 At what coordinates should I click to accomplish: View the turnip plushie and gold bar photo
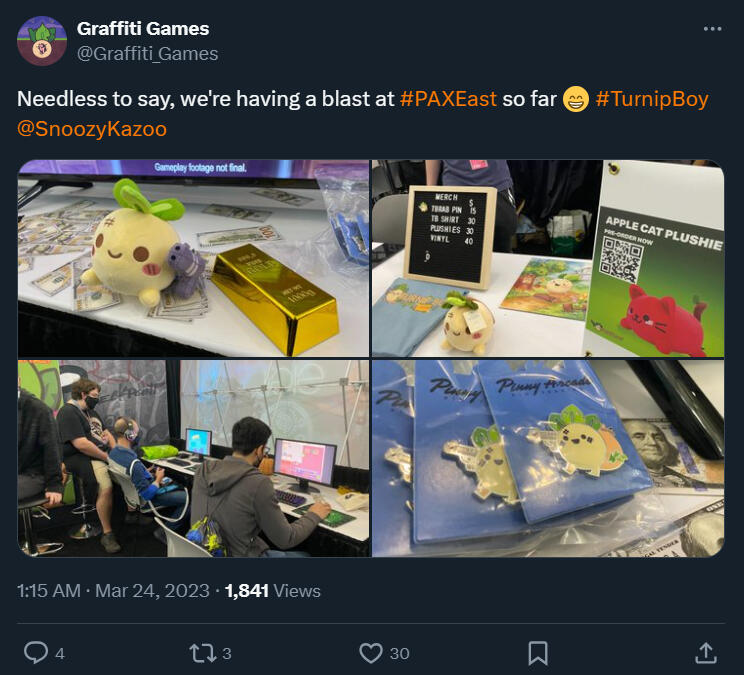click(194, 258)
